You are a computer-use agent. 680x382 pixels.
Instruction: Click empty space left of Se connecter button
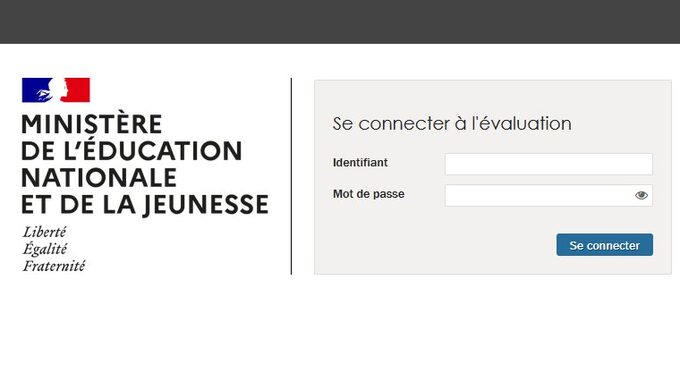click(x=434, y=245)
